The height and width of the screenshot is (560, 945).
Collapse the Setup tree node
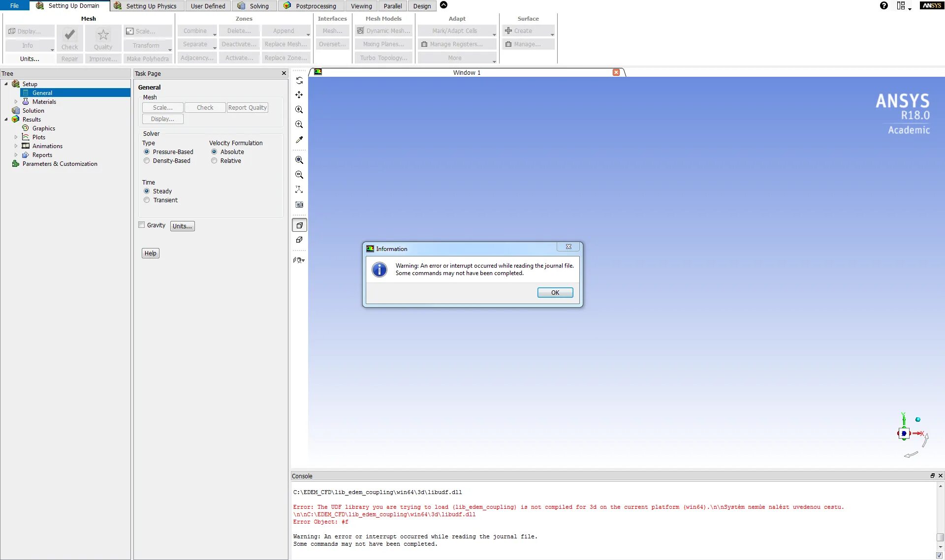click(6, 84)
